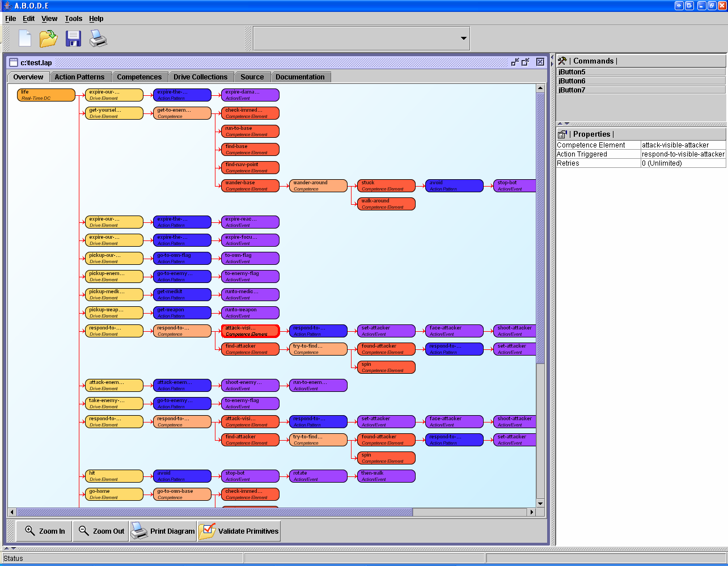Click the Zoom Out magnifier button
The image size is (728, 566).
(101, 531)
